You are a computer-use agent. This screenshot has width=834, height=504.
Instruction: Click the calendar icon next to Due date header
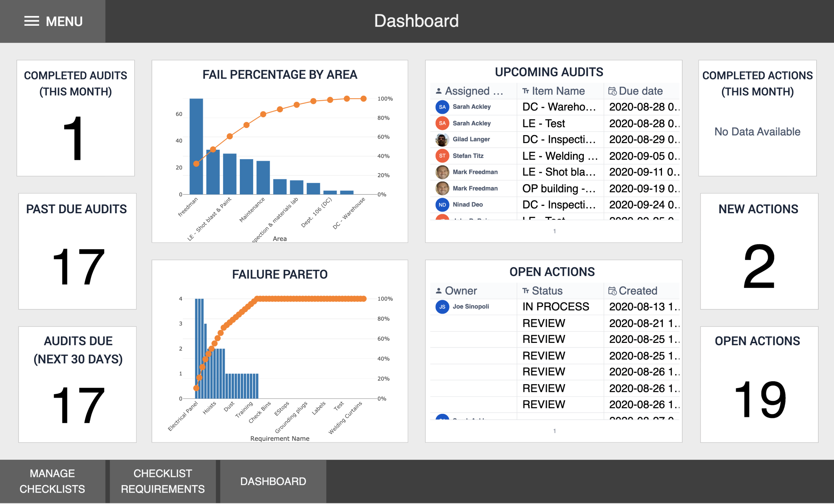point(612,91)
